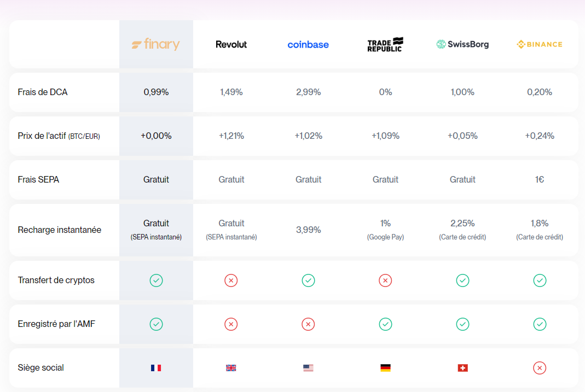Click Revolut's red cross for Transfert de cryptos
Image resolution: width=585 pixels, height=392 pixels.
coord(231,280)
